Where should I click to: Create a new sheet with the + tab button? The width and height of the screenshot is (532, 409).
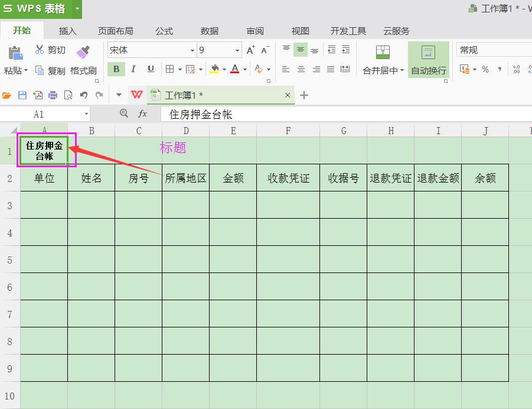tap(303, 95)
